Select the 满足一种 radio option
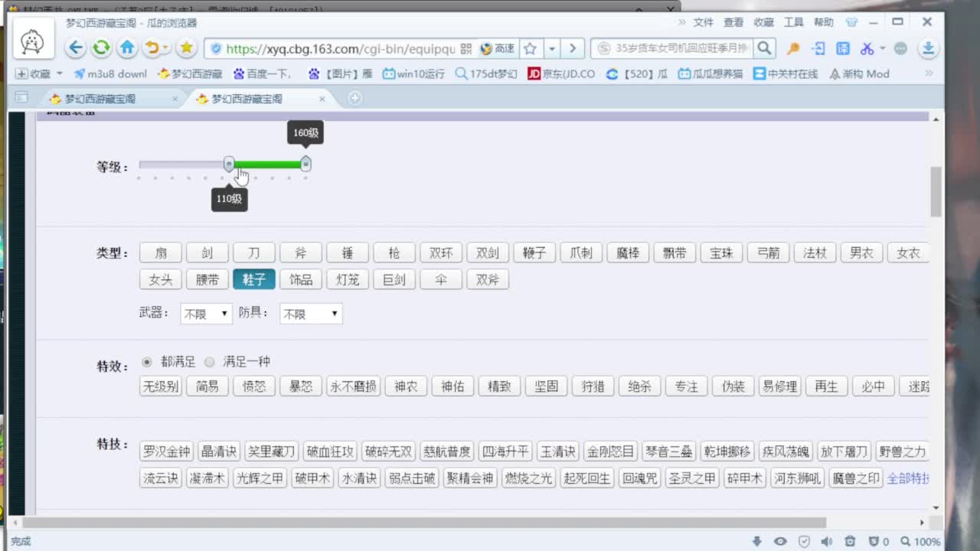The image size is (980, 551). 209,362
